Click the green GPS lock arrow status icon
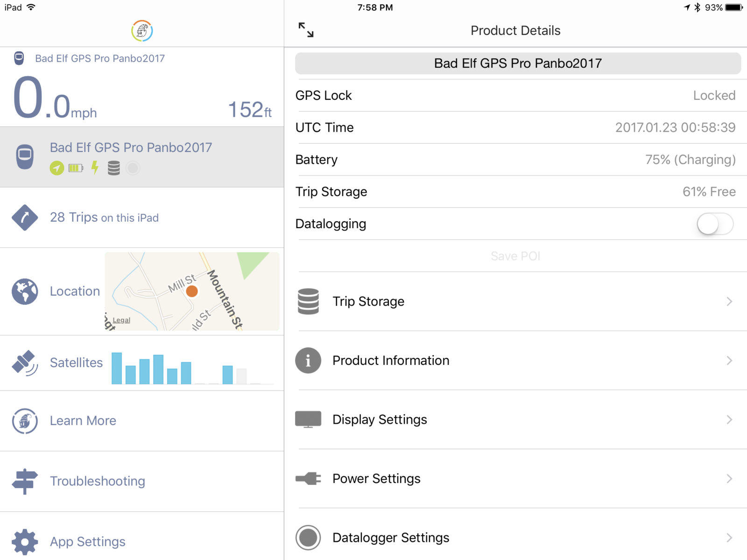Viewport: 747px width, 560px height. (57, 168)
